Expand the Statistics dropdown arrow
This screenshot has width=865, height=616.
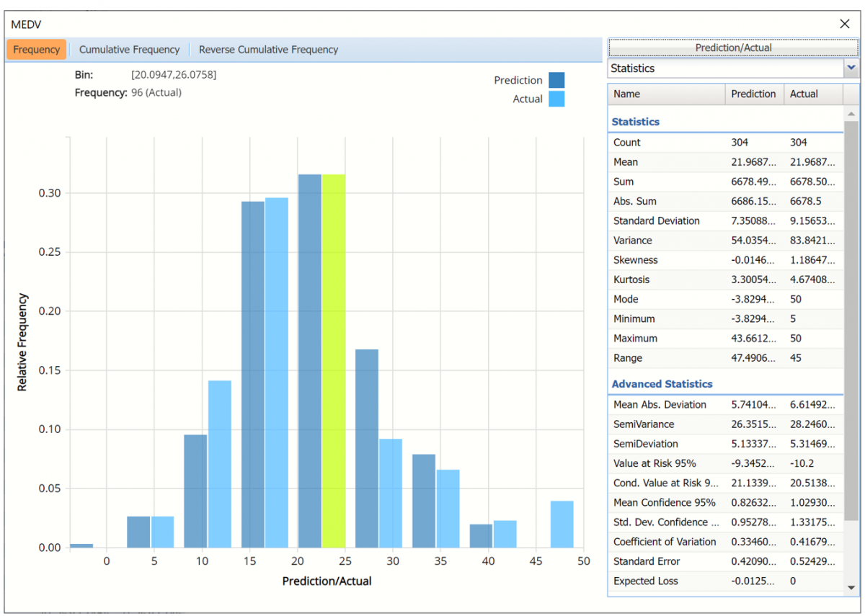(x=851, y=68)
